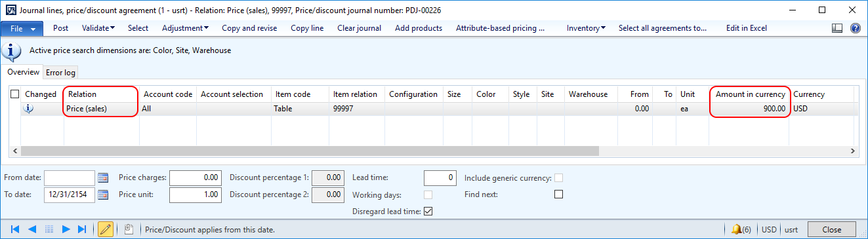Click the info icon in Changed column

(x=28, y=109)
